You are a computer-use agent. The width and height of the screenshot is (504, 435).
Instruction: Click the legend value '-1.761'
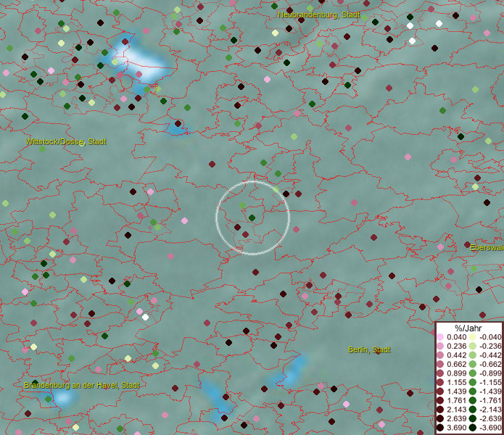click(490, 401)
